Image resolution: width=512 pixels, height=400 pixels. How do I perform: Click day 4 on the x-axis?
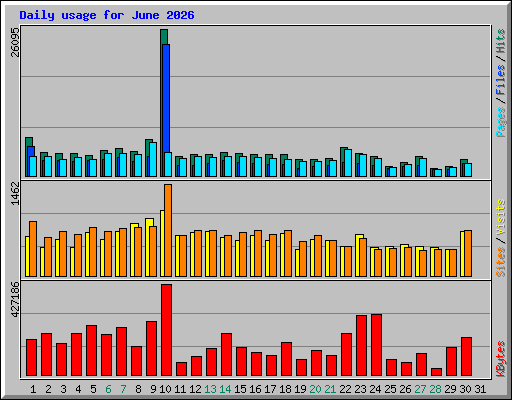pos(78,389)
